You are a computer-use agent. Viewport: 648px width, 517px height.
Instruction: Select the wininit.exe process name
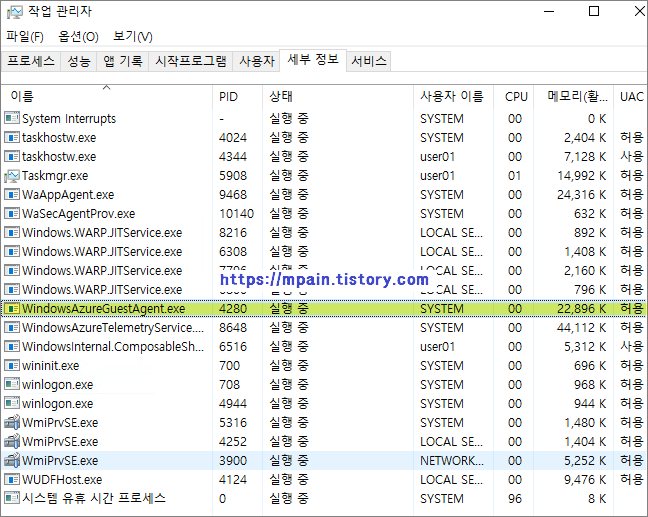(50, 366)
